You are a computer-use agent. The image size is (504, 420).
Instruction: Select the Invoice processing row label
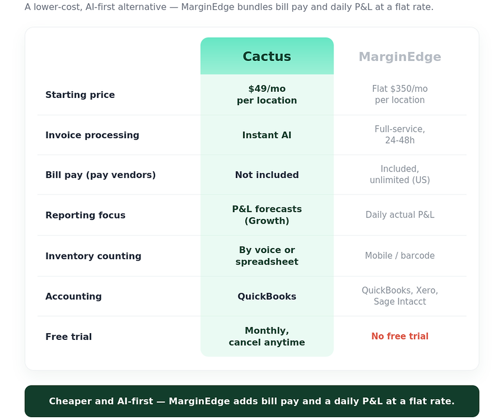click(x=92, y=135)
